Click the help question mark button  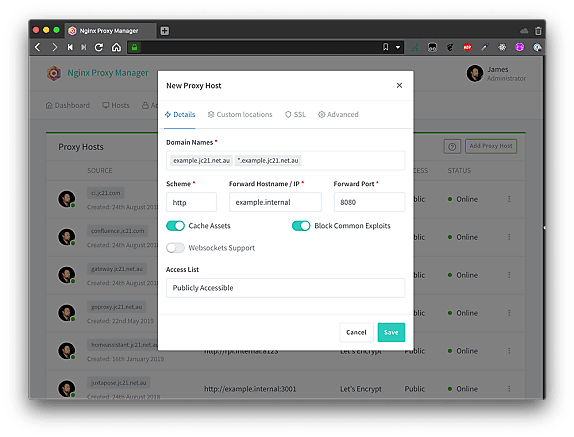pos(452,146)
